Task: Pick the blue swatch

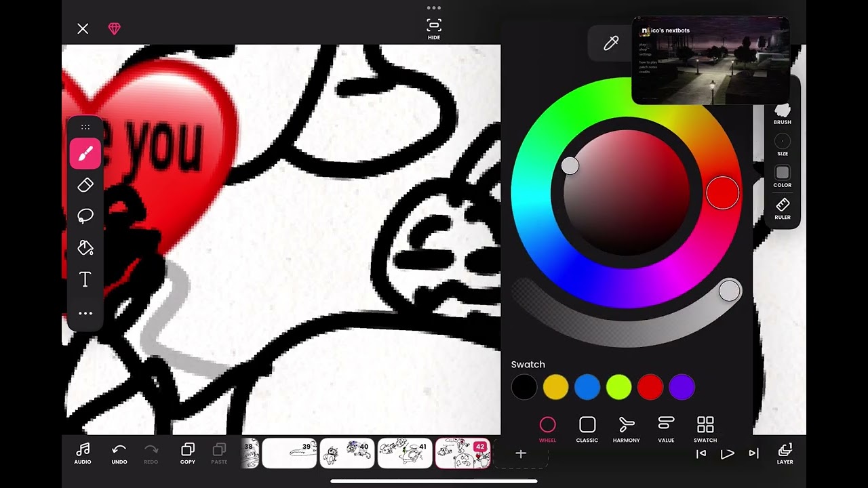Action: tap(587, 387)
